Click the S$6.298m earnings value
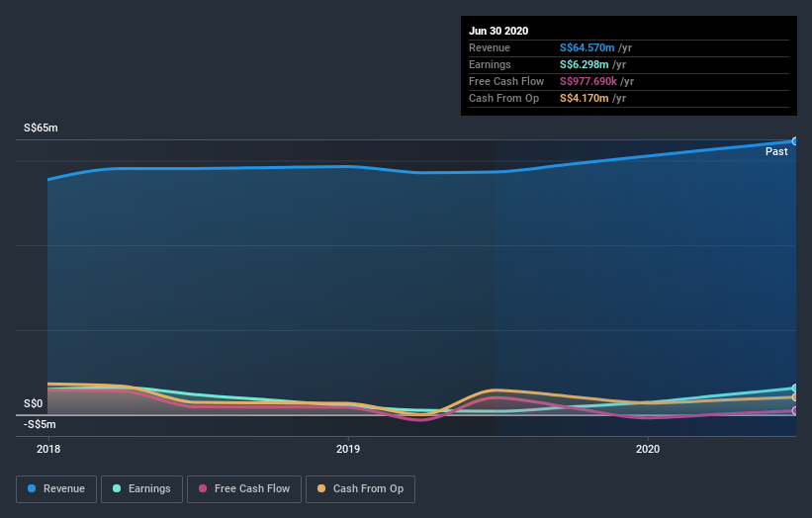This screenshot has height=518, width=812. [584, 64]
